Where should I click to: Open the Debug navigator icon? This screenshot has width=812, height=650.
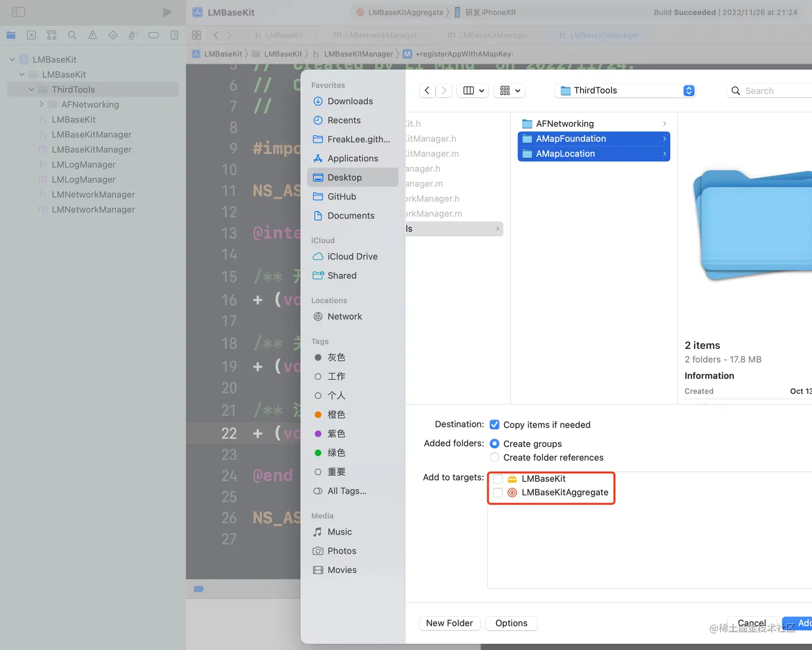coord(133,35)
